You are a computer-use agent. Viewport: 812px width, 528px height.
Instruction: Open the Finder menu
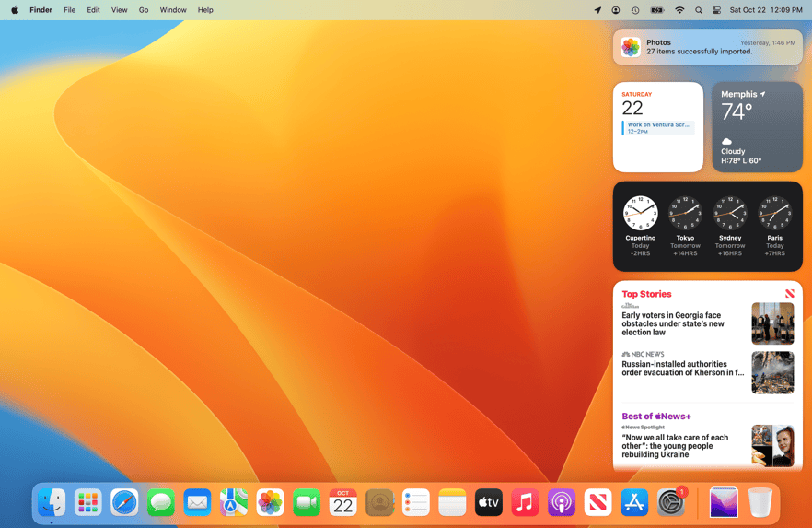pyautogui.click(x=41, y=10)
